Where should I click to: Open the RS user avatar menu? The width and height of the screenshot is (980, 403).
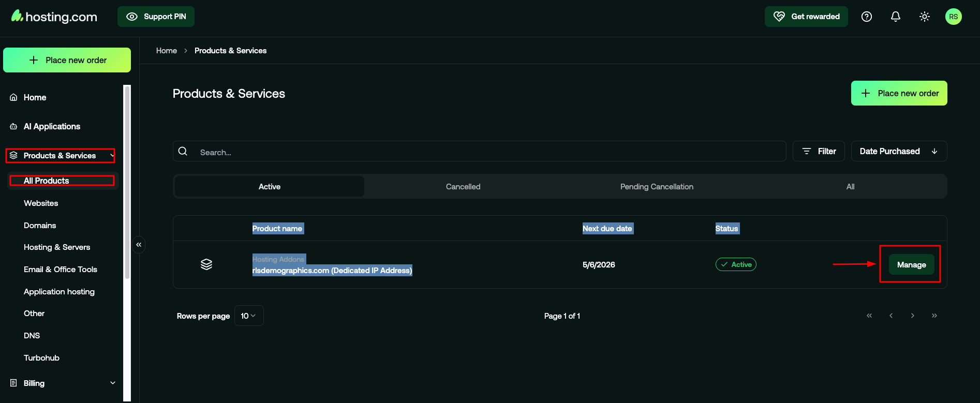pos(953,17)
